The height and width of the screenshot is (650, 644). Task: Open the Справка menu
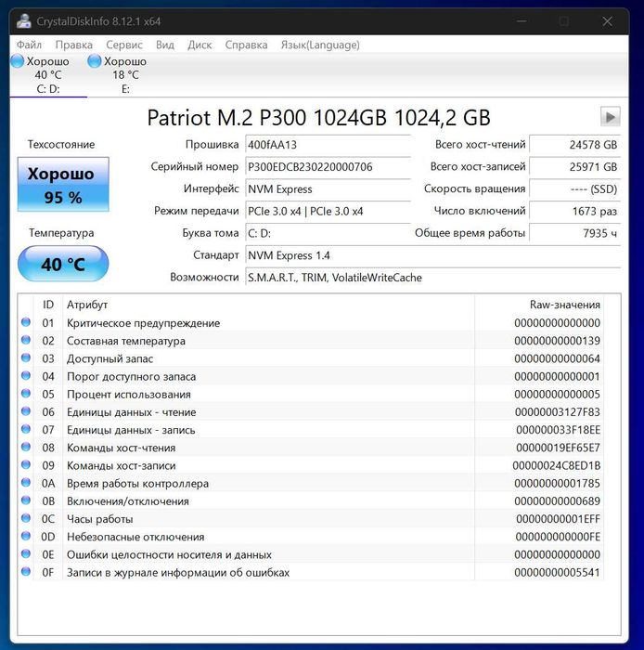coord(246,45)
